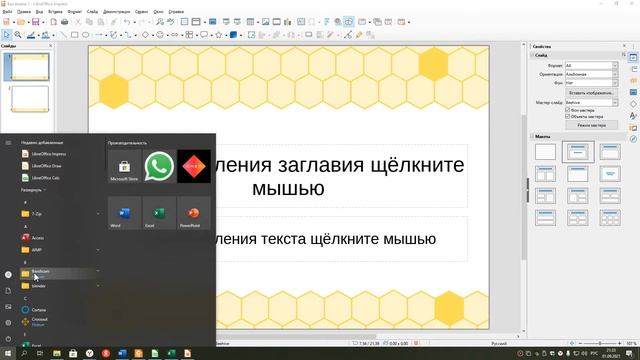
Task: Click the slide content placeholder text box
Action: 341,239
